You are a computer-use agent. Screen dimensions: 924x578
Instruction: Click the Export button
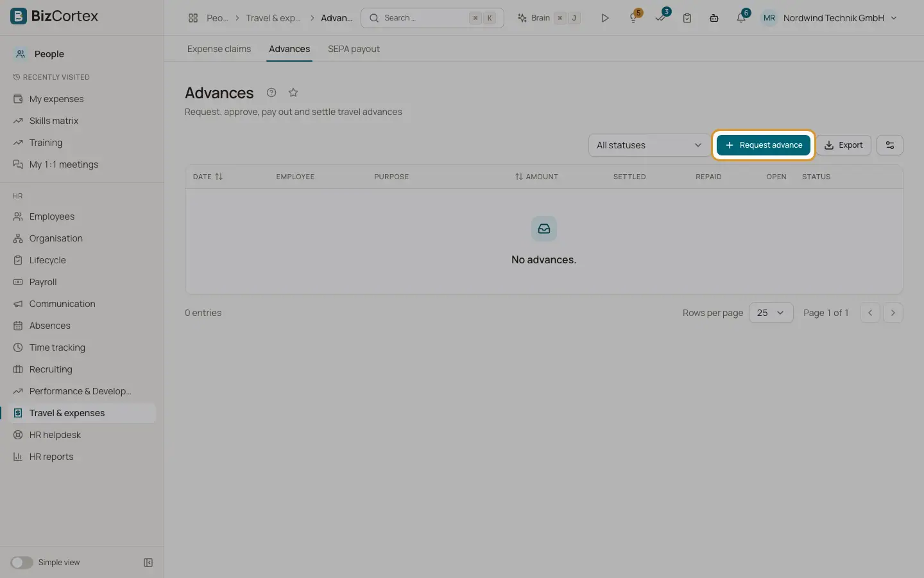click(844, 145)
